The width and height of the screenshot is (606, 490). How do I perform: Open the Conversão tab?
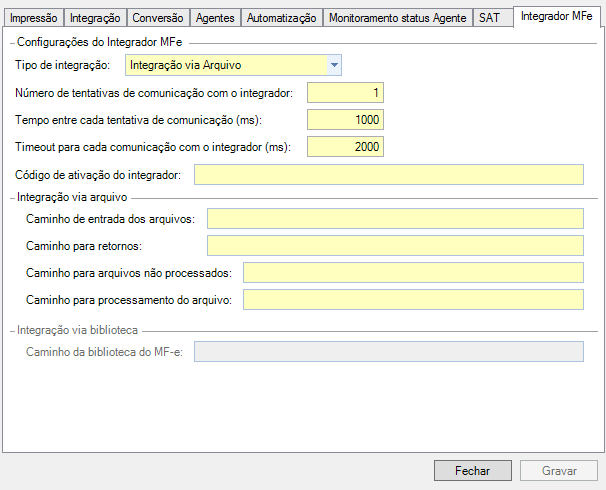[x=158, y=18]
